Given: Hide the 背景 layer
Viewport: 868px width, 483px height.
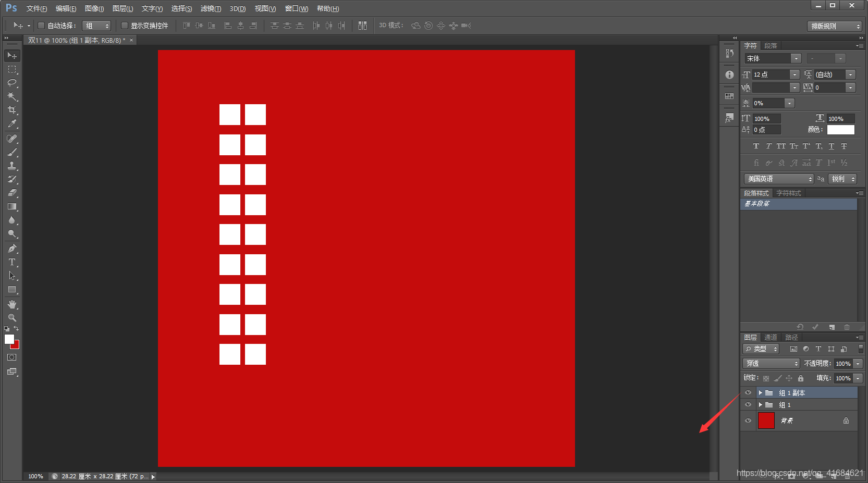Looking at the screenshot, I should pyautogui.click(x=748, y=421).
